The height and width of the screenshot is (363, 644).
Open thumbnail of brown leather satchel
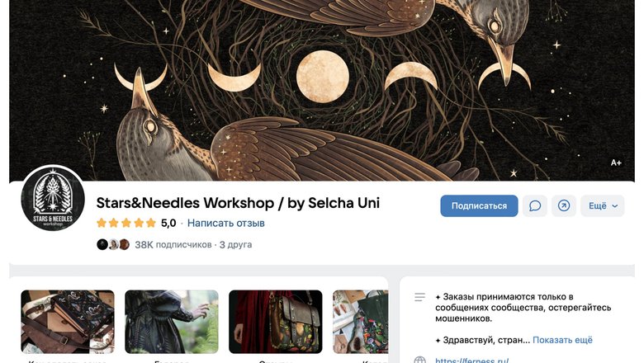pyautogui.click(x=276, y=322)
